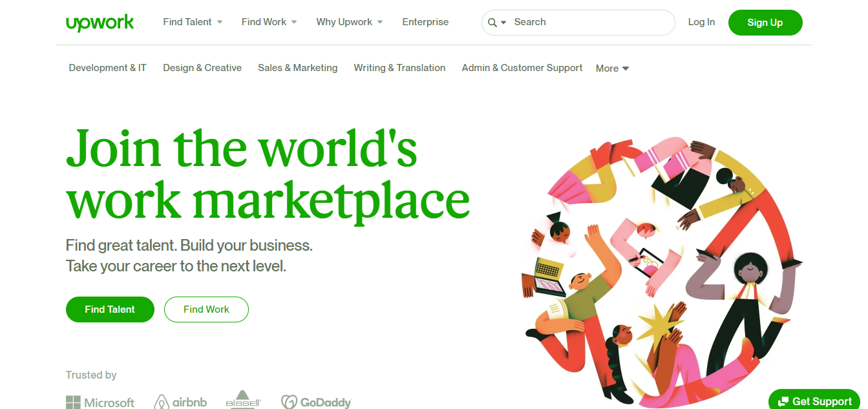
Task: Click the Airbnb logo
Action: (x=180, y=402)
